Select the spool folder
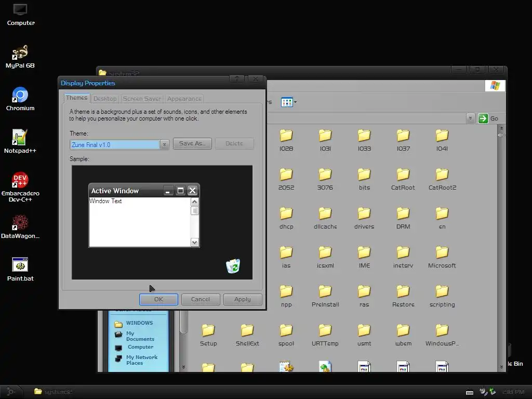The height and width of the screenshot is (399, 532). click(286, 335)
